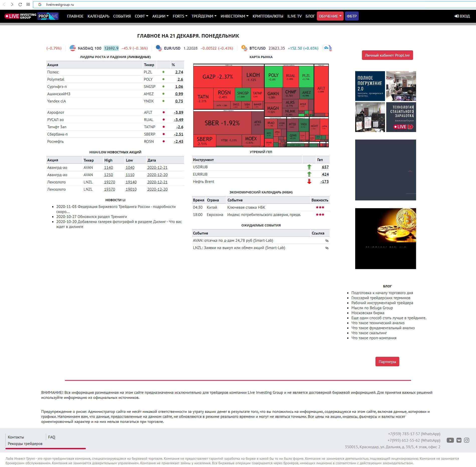Open the AVAN event link icon
Viewport: 476px width, 467px height.
(x=327, y=241)
